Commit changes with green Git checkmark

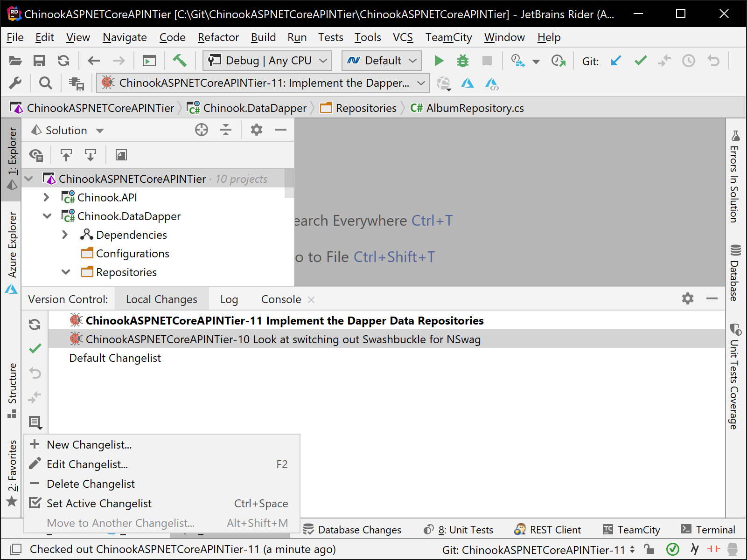pos(641,61)
